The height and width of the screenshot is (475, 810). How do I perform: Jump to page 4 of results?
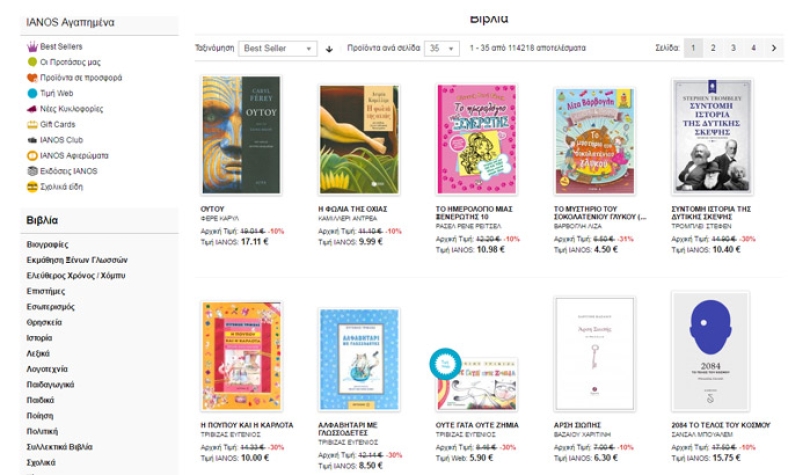(753, 48)
